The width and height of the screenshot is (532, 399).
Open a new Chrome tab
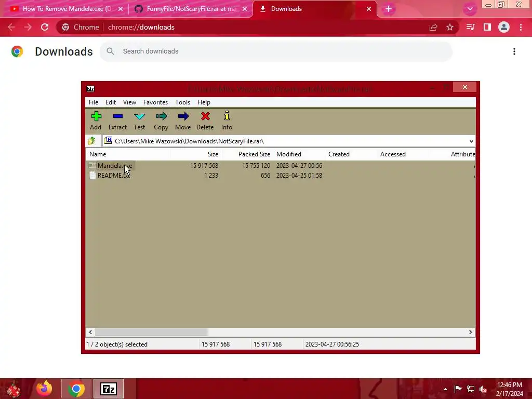point(389,9)
